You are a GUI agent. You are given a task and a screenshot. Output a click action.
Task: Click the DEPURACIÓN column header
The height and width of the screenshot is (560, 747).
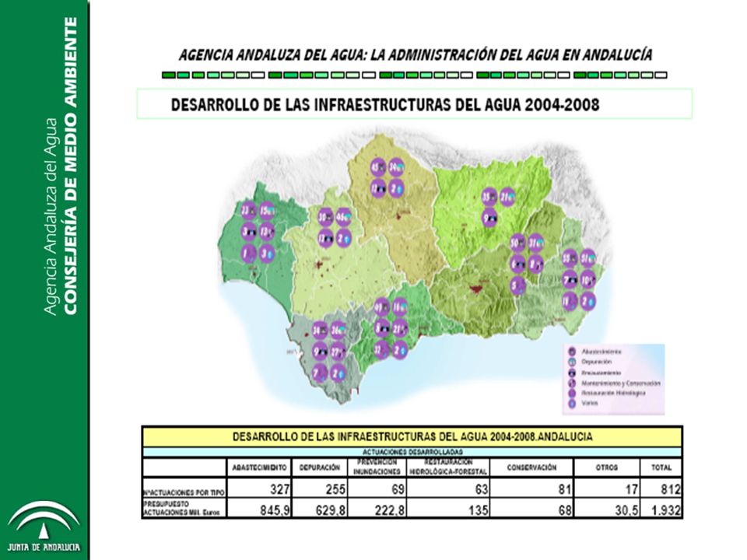point(320,467)
